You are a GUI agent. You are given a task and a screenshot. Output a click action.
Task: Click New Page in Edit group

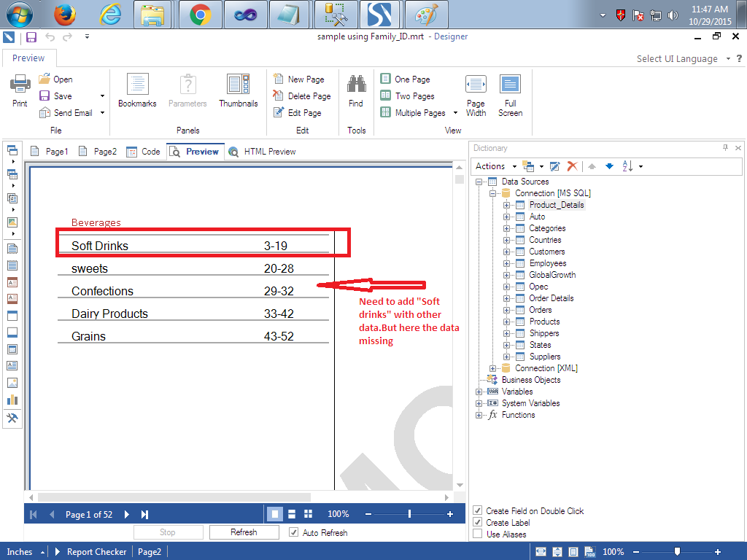(x=298, y=79)
